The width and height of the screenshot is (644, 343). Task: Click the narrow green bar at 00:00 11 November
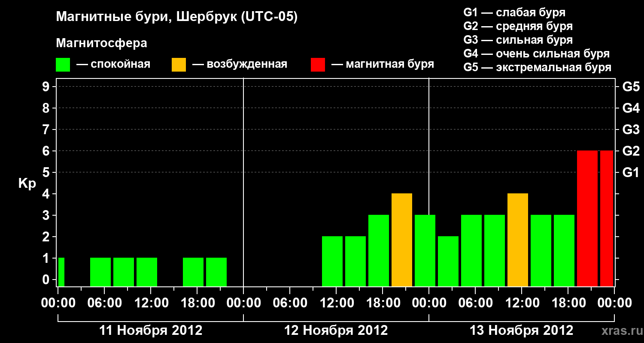click(61, 272)
